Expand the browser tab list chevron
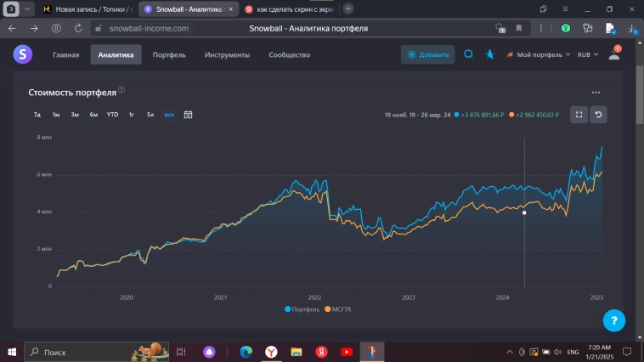 click(28, 8)
